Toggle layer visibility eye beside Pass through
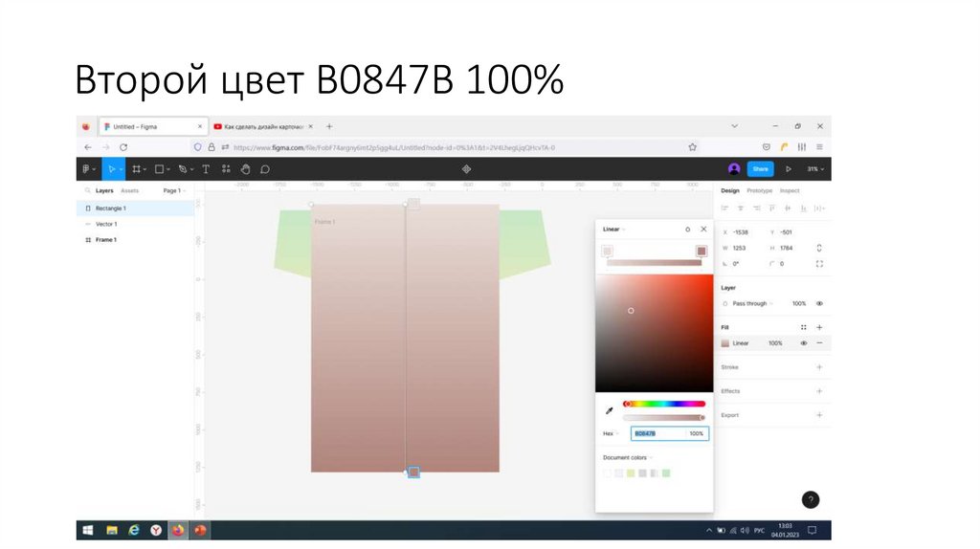 (819, 303)
